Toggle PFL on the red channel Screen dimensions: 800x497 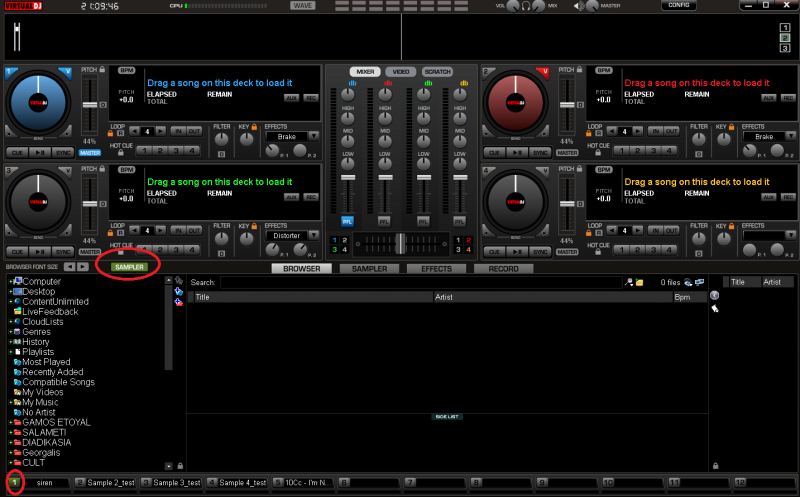pos(384,221)
